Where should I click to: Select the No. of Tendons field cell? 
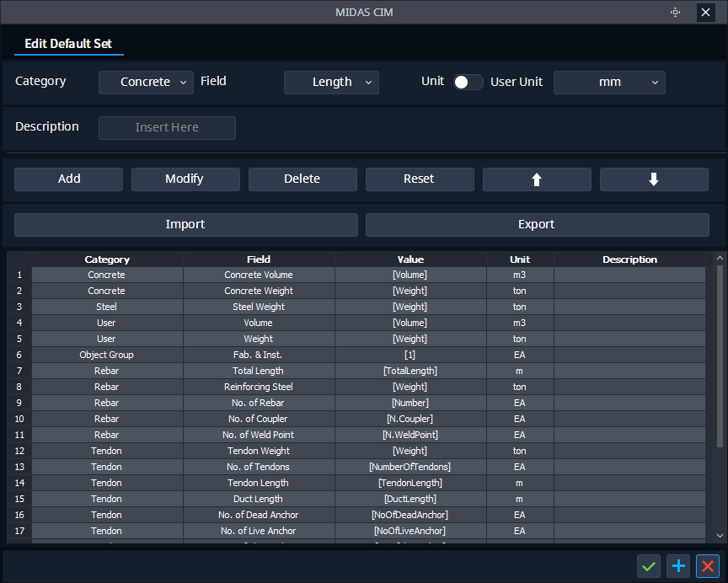tap(259, 467)
